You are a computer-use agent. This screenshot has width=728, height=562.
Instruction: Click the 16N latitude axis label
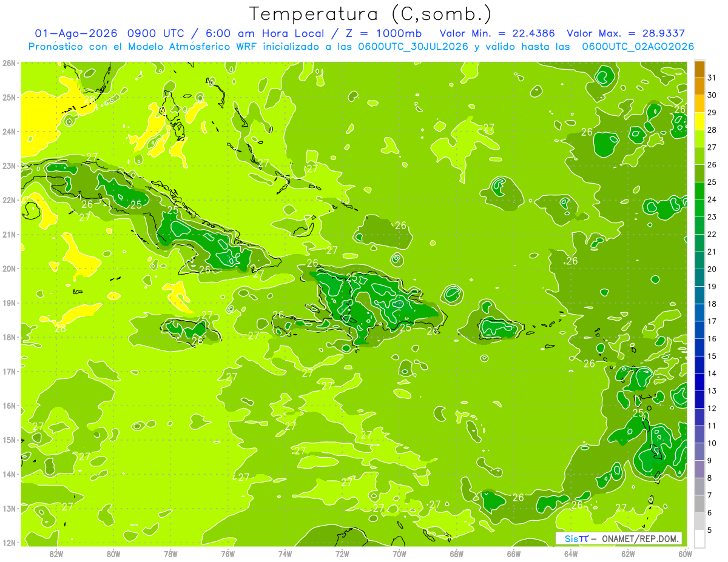pos(9,406)
